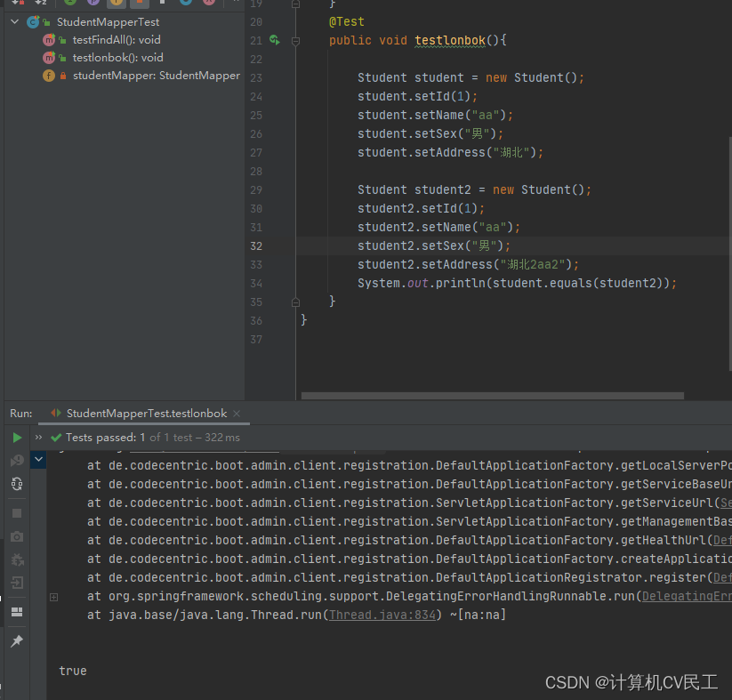
Task: Collapse console output with chevron dropdown
Action: [x=38, y=460]
